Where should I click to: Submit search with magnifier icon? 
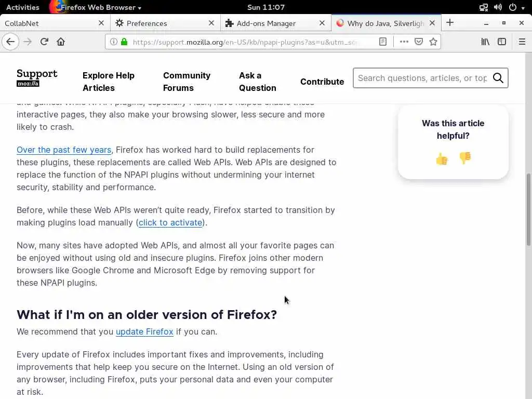(x=498, y=78)
